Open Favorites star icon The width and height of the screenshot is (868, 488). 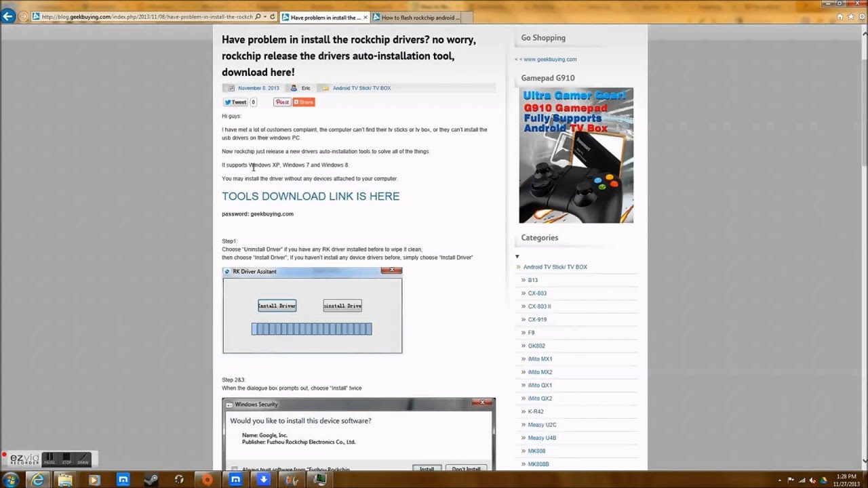click(x=850, y=17)
